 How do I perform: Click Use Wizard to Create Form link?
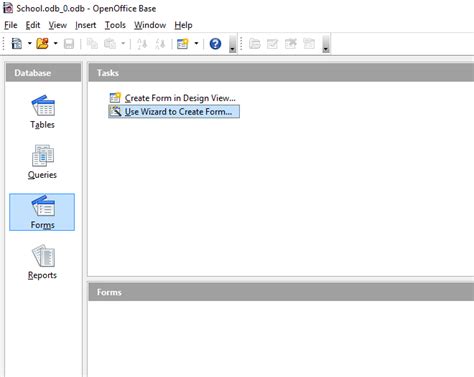pyautogui.click(x=178, y=112)
